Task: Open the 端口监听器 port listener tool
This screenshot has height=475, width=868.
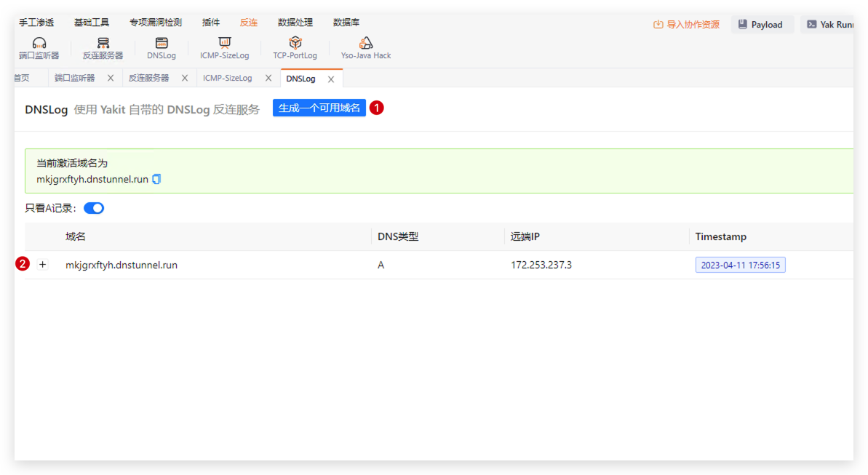Action: tap(39, 48)
